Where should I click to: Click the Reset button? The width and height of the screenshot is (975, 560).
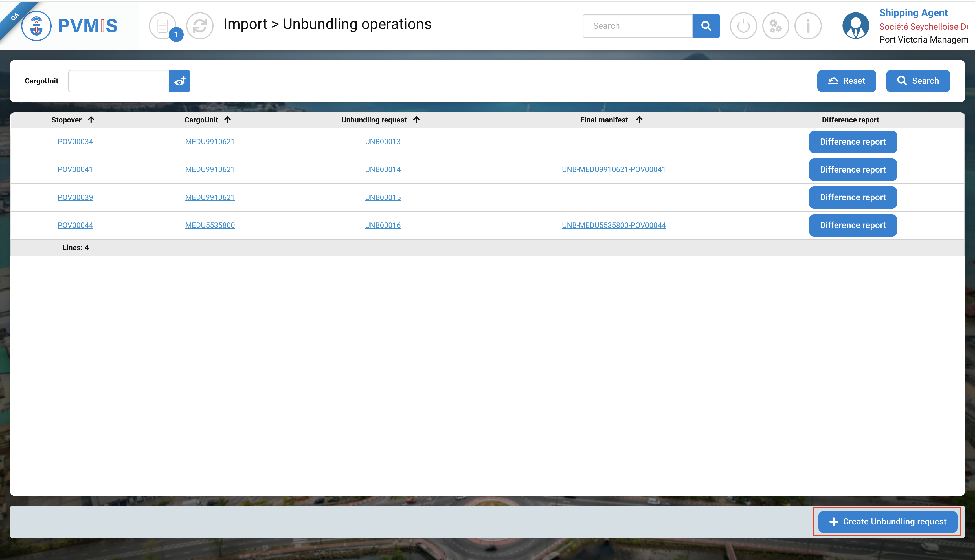pyautogui.click(x=846, y=81)
